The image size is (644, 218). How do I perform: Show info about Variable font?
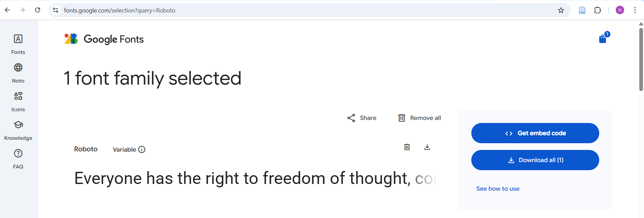[142, 150]
